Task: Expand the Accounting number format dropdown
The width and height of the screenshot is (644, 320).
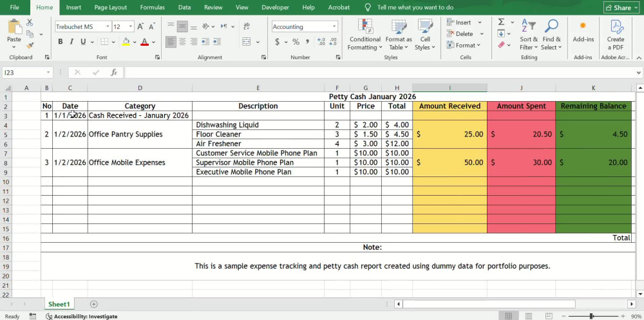Action: (x=334, y=26)
